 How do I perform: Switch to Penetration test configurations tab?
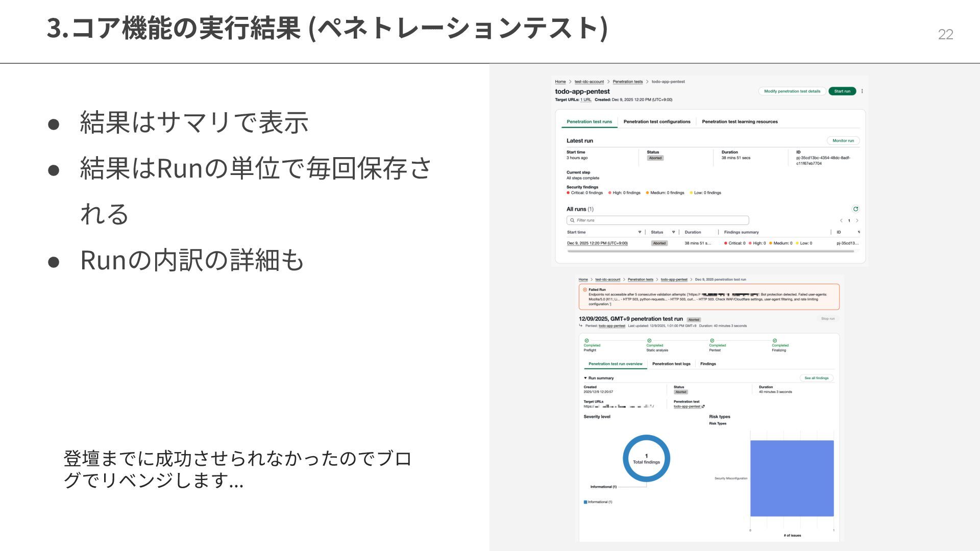[656, 121]
